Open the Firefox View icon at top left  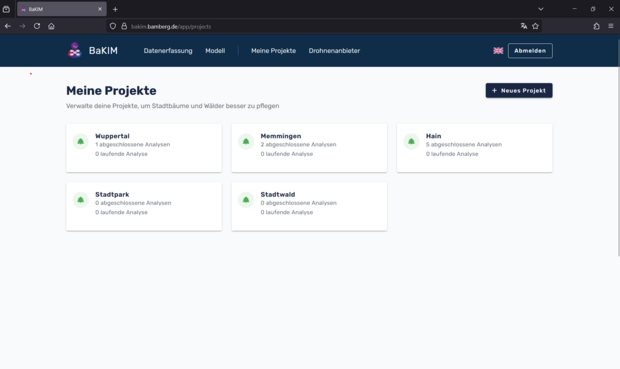tap(6, 9)
